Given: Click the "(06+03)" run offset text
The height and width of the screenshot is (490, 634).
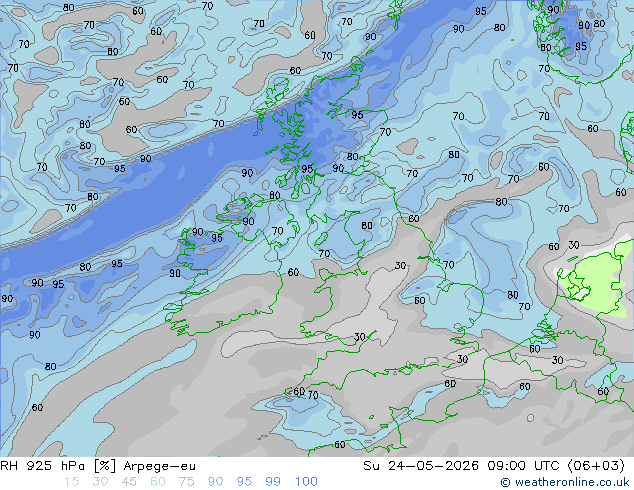Looking at the screenshot, I should point(596,466).
